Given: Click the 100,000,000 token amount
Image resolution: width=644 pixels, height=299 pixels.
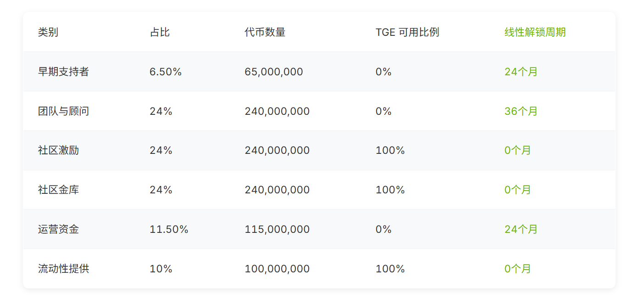Looking at the screenshot, I should 277,269.
